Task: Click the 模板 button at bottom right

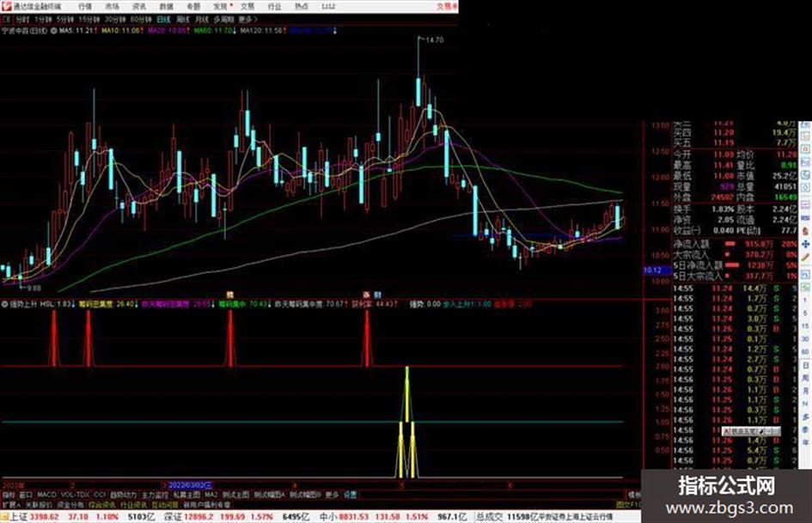Action: [x=634, y=495]
